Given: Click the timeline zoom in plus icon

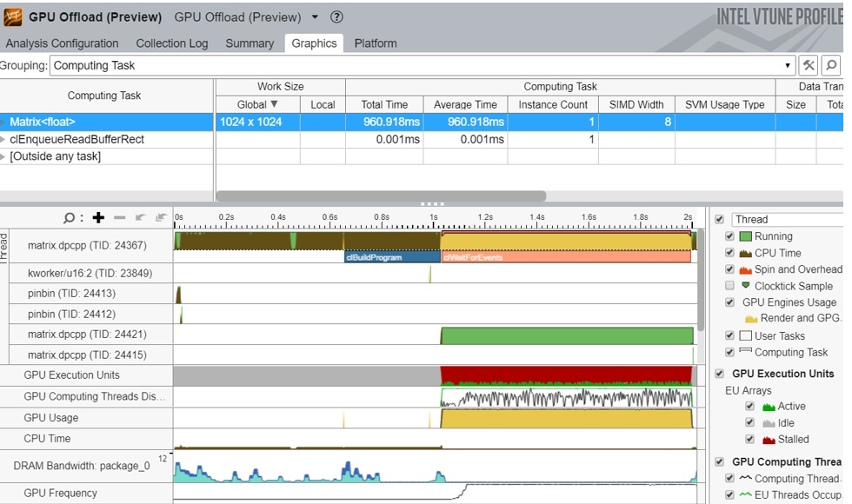Looking at the screenshot, I should click(98, 218).
